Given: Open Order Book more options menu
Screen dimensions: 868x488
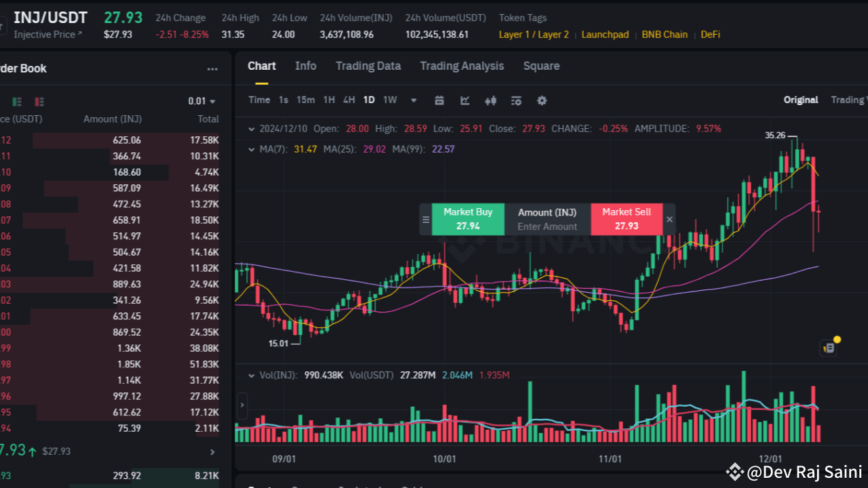Looking at the screenshot, I should coord(212,68).
